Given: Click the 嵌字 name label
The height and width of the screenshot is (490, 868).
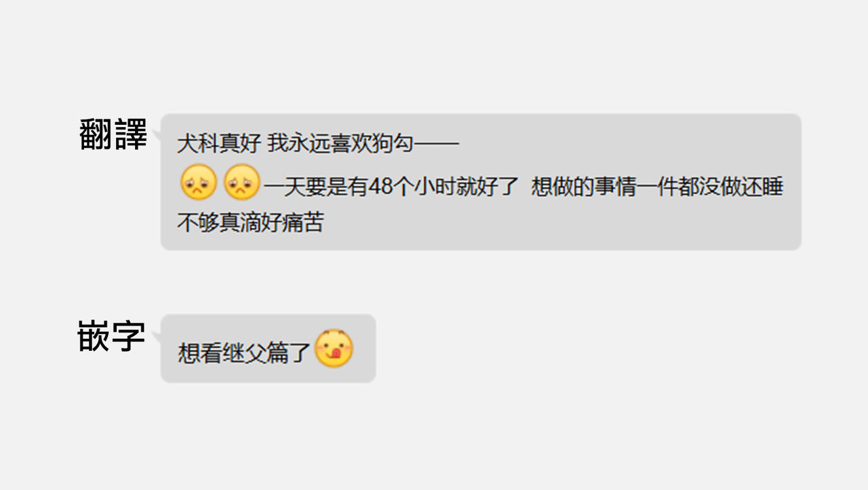Looking at the screenshot, I should (112, 336).
